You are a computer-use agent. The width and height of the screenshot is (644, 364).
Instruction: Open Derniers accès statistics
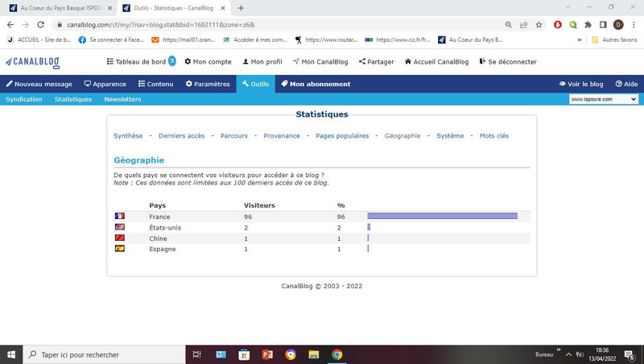pyautogui.click(x=182, y=135)
